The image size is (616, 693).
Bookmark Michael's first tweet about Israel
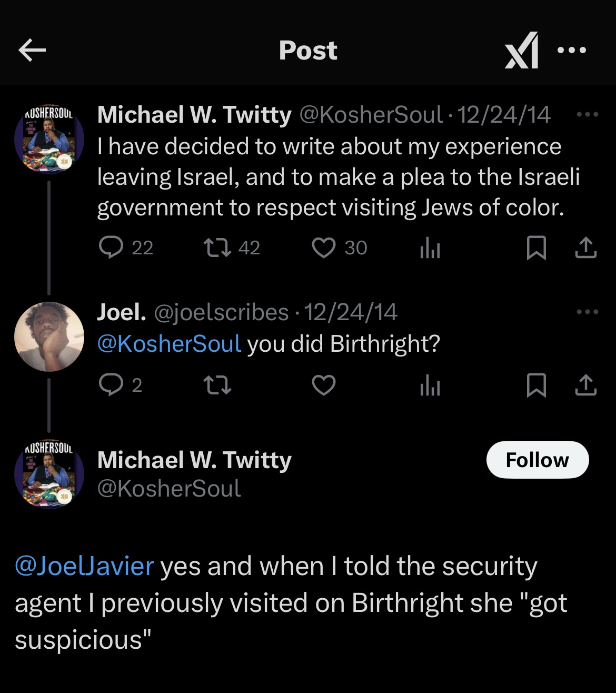pyautogui.click(x=536, y=248)
